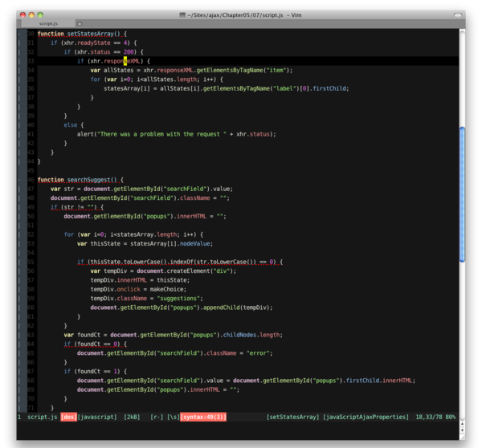
Task: Click the alert string 'There was a problem with the request'
Action: (x=161, y=134)
